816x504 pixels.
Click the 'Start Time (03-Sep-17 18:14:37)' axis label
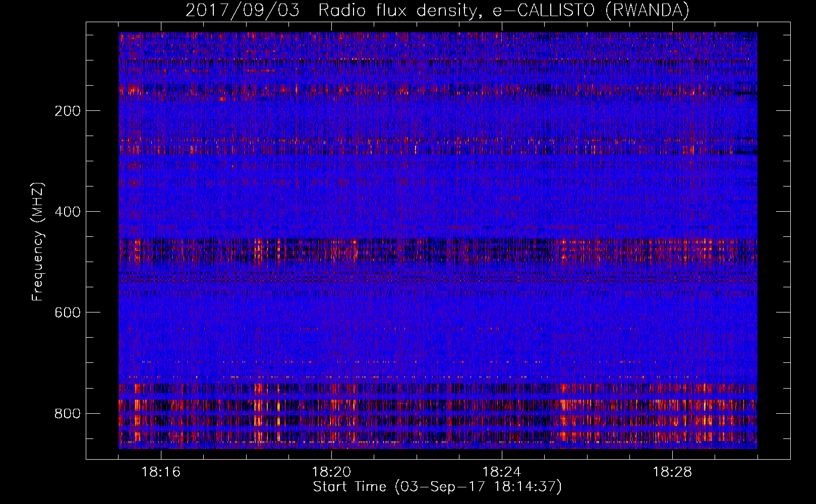click(437, 487)
